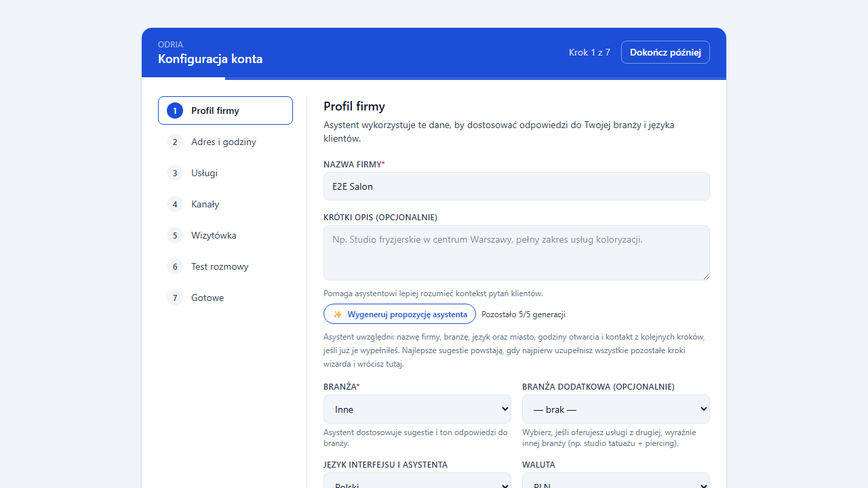The width and height of the screenshot is (868, 488).
Task: Click the step 5 number circle
Action: pos(175,235)
